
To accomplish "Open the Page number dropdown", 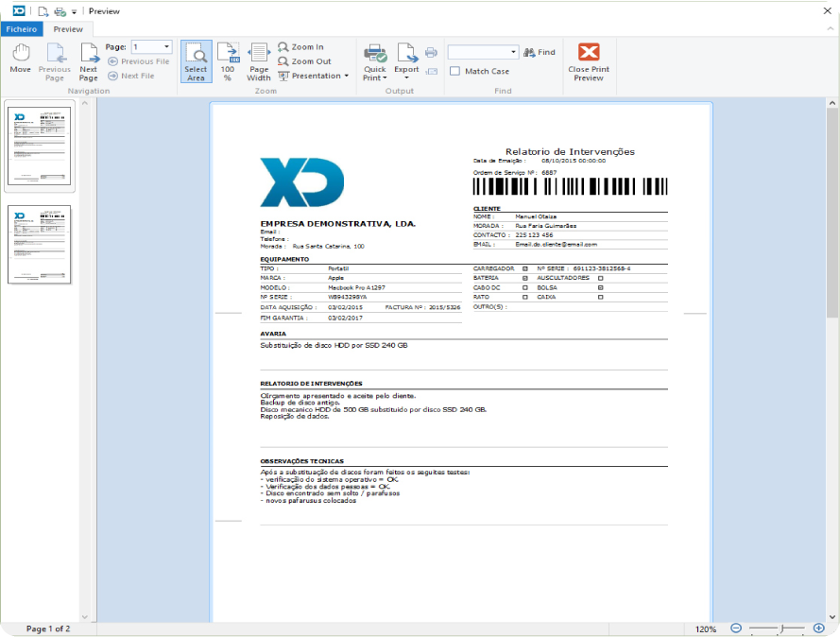I will pos(167,46).
